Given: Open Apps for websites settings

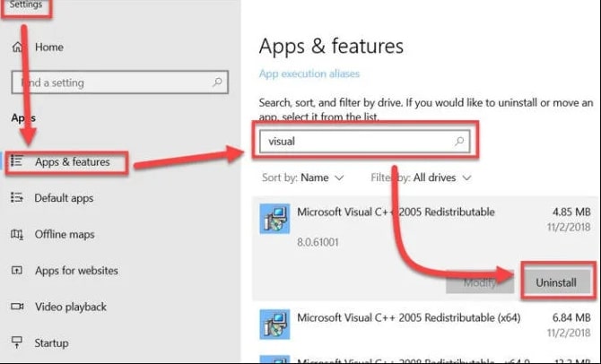Looking at the screenshot, I should (x=76, y=271).
